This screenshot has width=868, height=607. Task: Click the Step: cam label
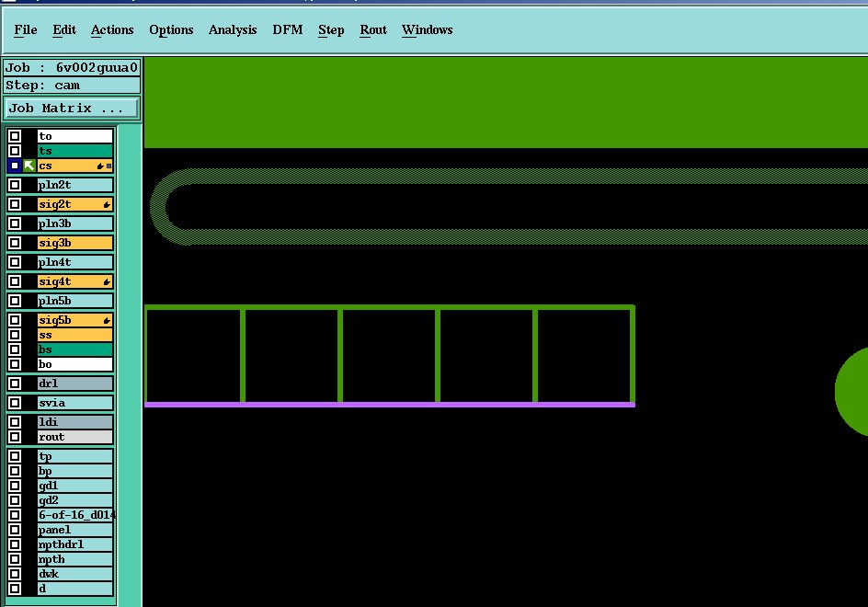(72, 86)
